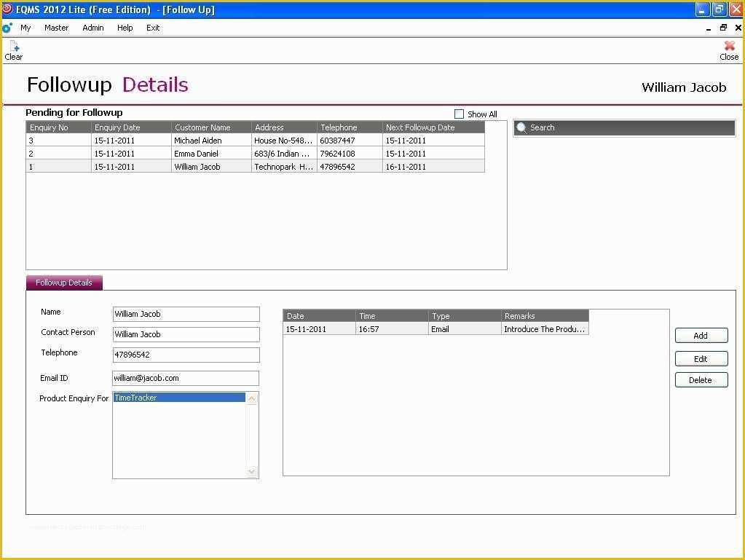
Task: Sort by Customer Name column header
Action: click(211, 127)
